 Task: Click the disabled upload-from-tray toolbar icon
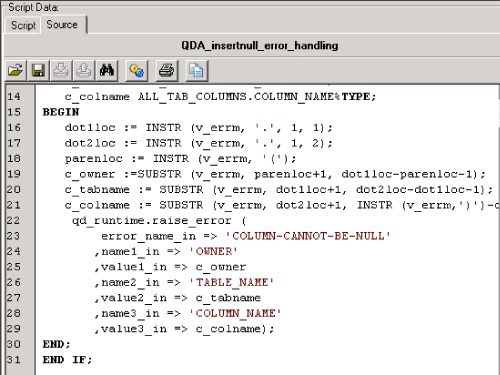tap(84, 70)
